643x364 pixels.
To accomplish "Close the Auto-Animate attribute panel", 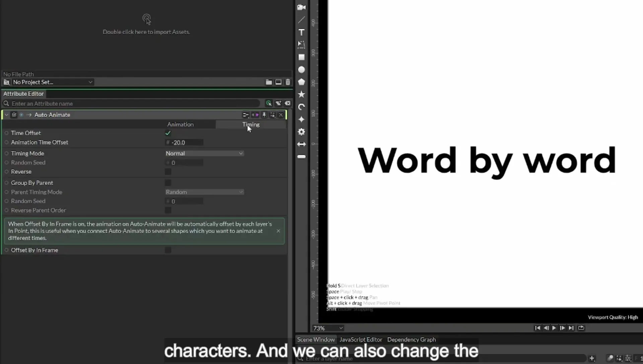I will [x=281, y=115].
